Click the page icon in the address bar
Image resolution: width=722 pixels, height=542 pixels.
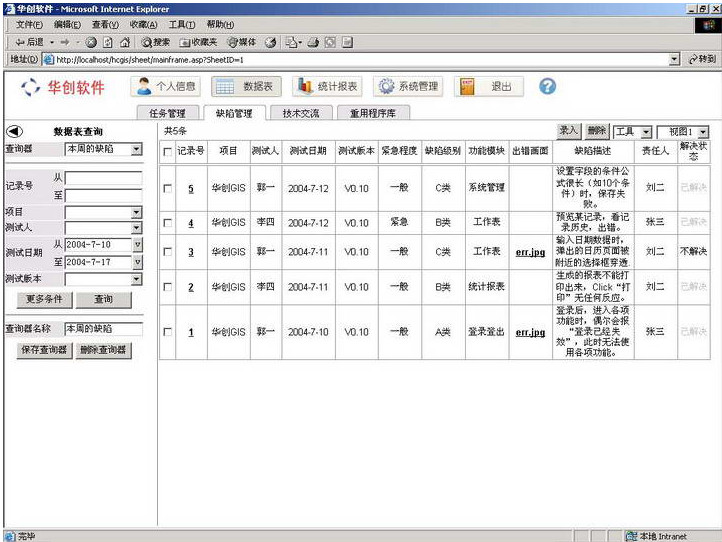(x=48, y=59)
